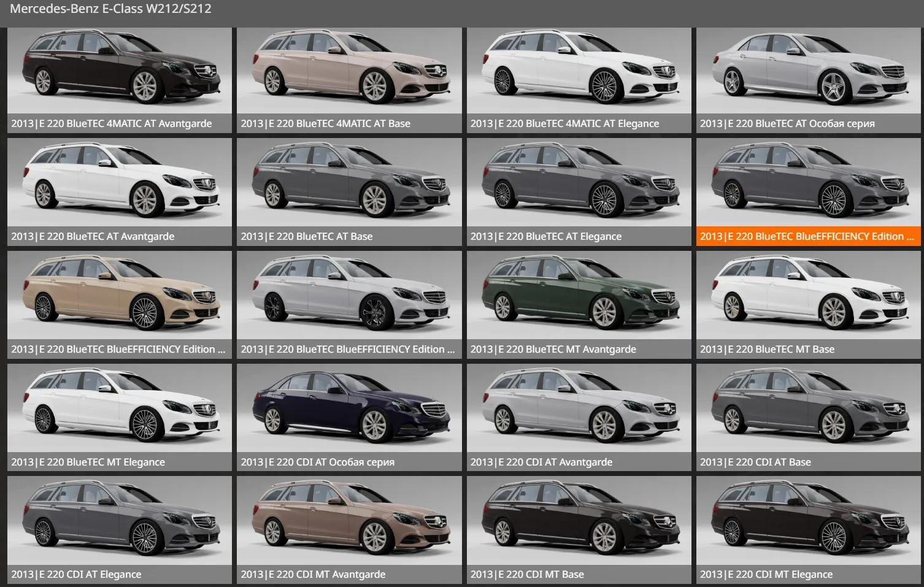Select the E 220 BlueTEC 4MATIC AT Avantgarde car
Image resolution: width=924 pixels, height=587 pixels.
coord(120,80)
